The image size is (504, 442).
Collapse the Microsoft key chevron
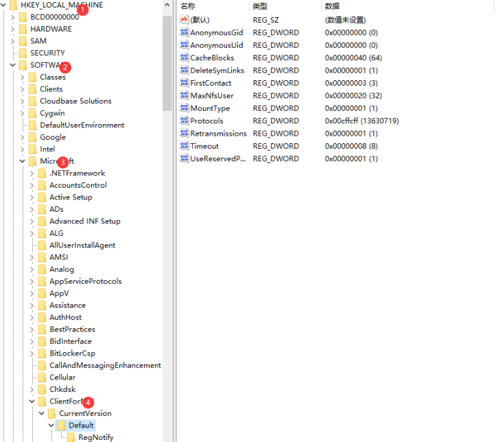[x=22, y=161]
